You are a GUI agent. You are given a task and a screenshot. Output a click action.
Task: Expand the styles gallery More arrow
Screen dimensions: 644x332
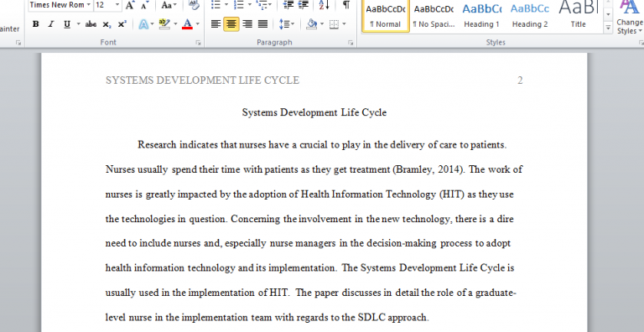click(x=608, y=27)
